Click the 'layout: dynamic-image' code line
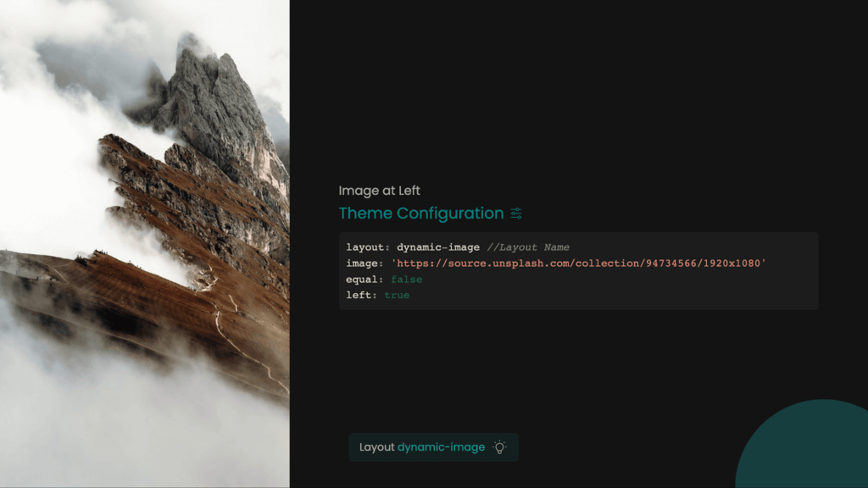This screenshot has width=868, height=488. tap(413, 247)
